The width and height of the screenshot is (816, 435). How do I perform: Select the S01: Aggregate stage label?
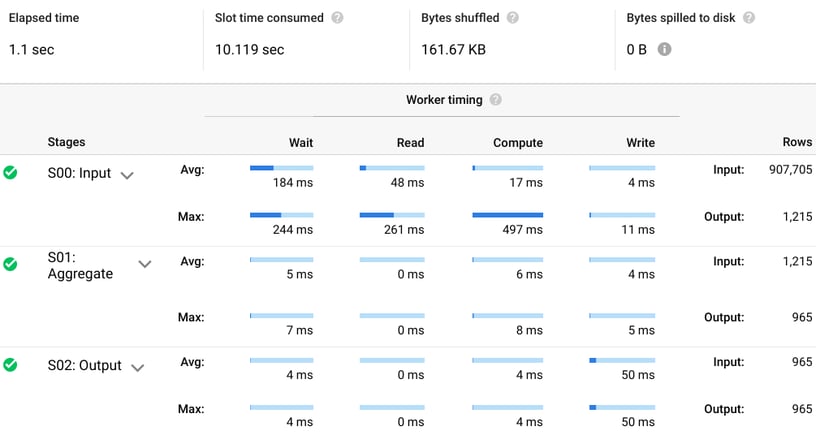coord(80,265)
